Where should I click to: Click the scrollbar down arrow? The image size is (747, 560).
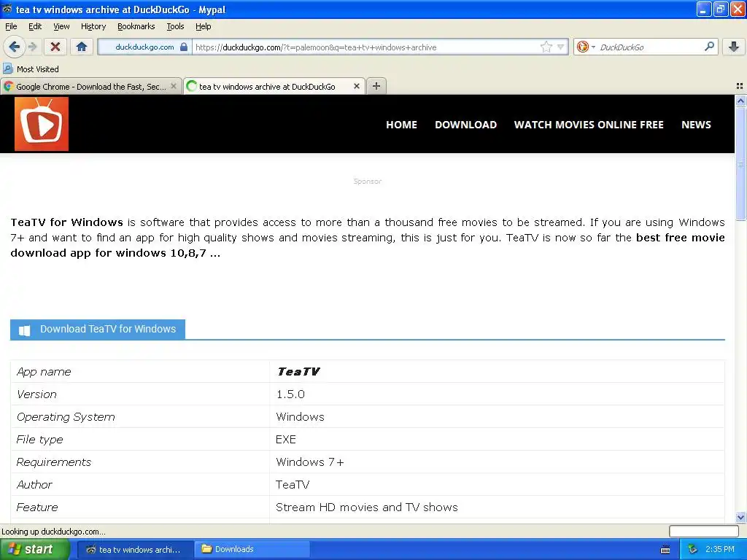click(x=740, y=517)
